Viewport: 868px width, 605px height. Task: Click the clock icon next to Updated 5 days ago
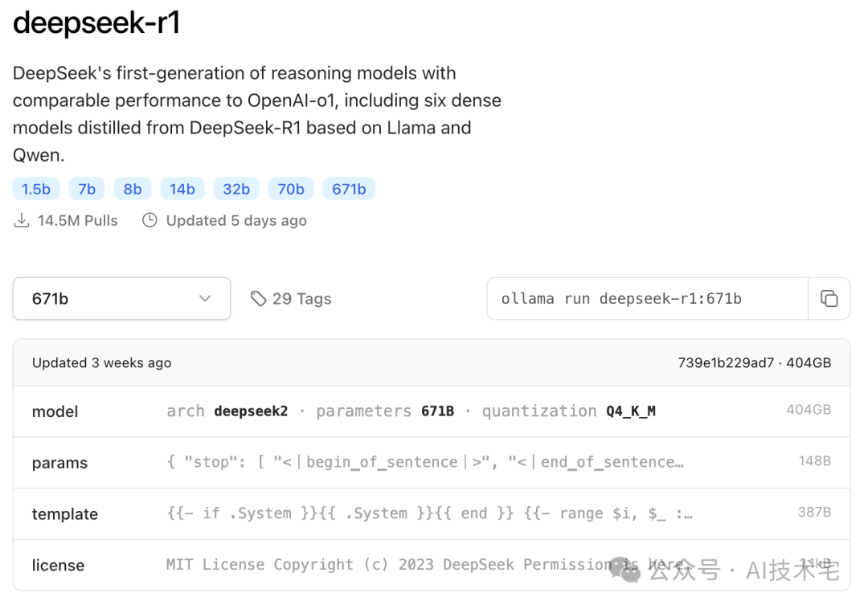(149, 219)
